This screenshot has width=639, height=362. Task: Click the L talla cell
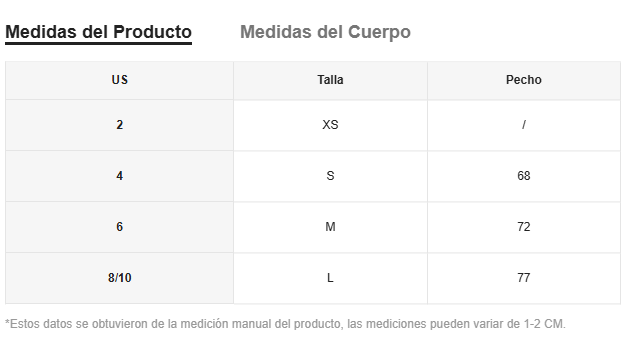tap(331, 278)
